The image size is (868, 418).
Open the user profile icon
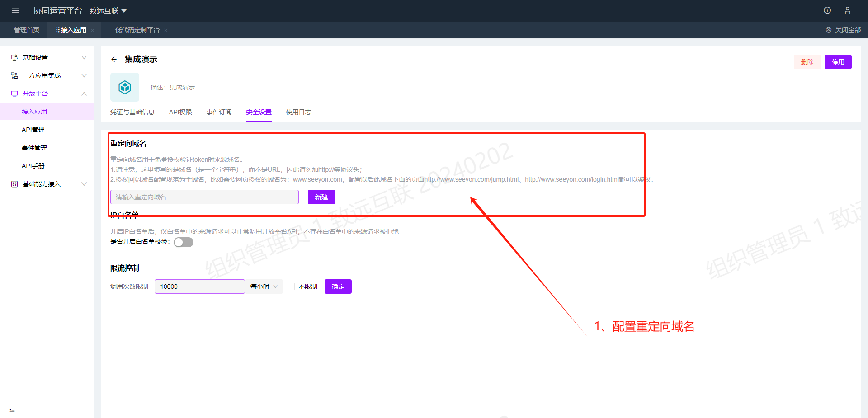(848, 10)
